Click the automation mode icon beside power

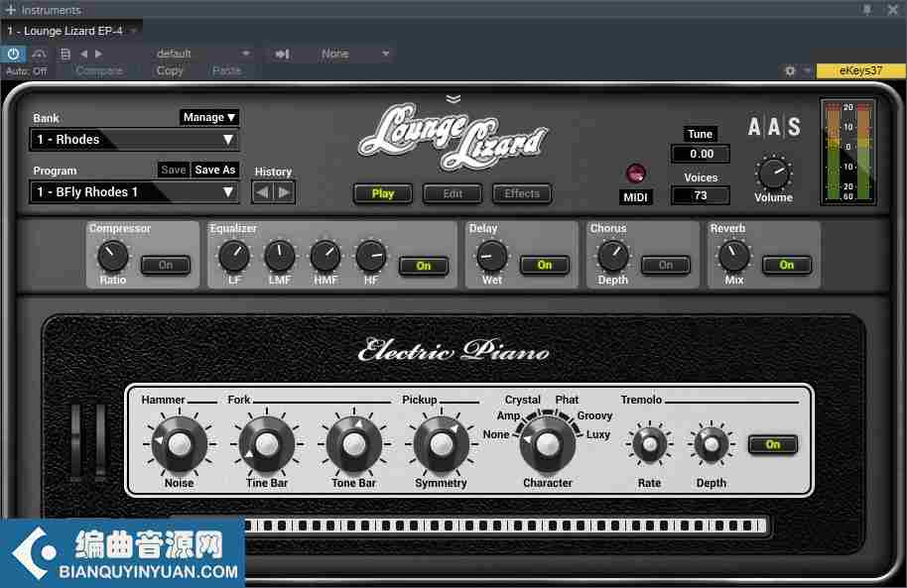pyautogui.click(x=39, y=54)
